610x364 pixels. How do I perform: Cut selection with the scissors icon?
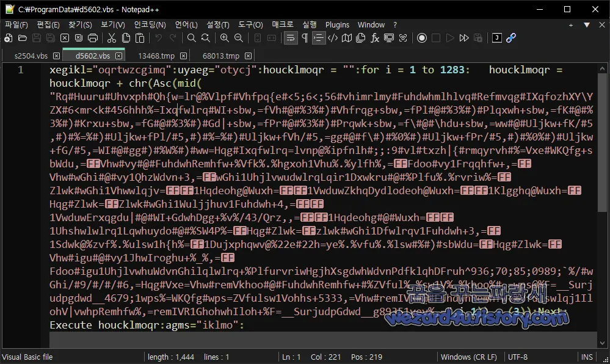[112, 38]
